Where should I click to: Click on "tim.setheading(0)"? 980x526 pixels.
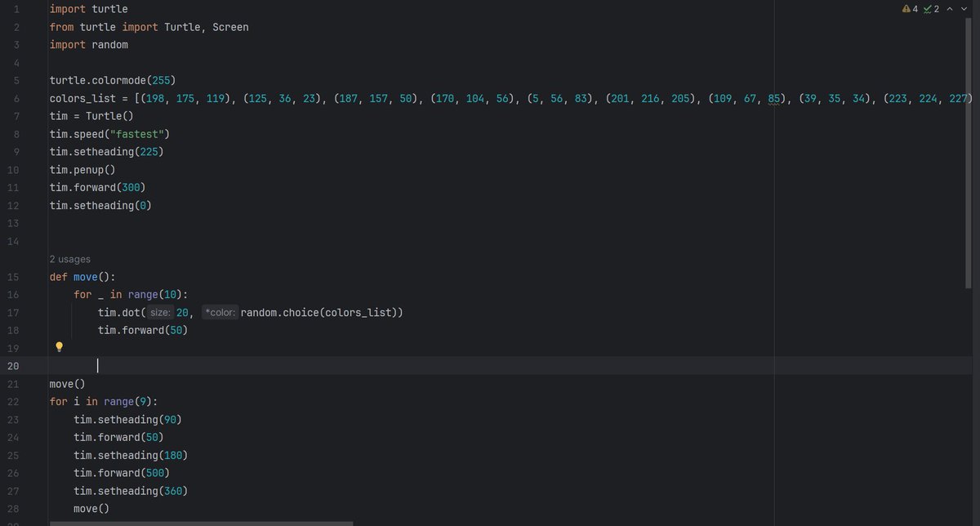100,207
